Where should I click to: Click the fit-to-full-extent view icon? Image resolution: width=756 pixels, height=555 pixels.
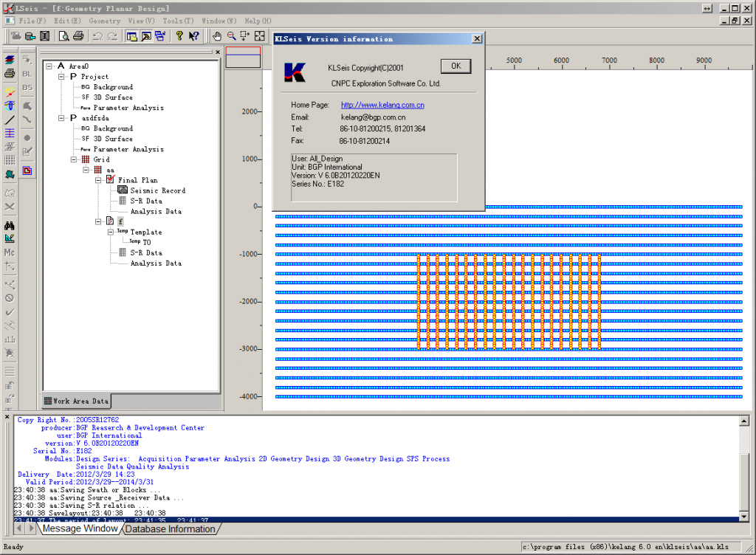coord(259,35)
